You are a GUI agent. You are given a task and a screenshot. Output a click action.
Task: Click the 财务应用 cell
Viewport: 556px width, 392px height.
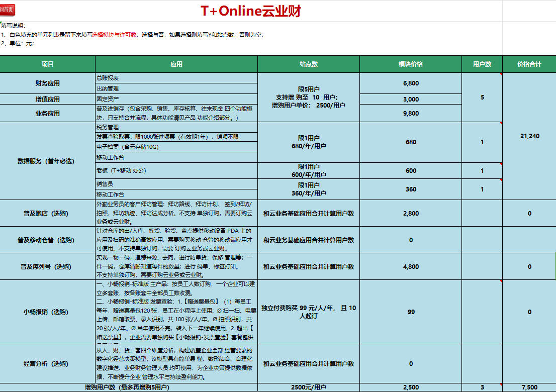click(x=48, y=83)
